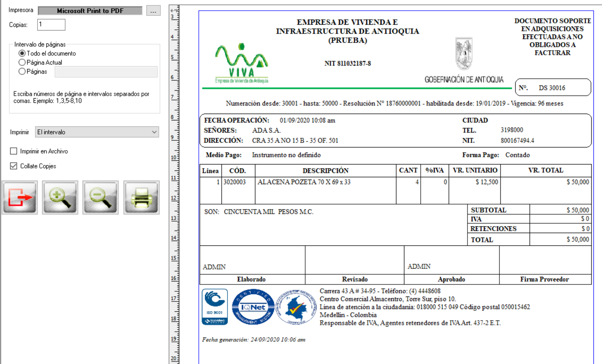Select the 'Todo el documento' radio option
Viewport: 602px width, 364px height.
point(22,54)
